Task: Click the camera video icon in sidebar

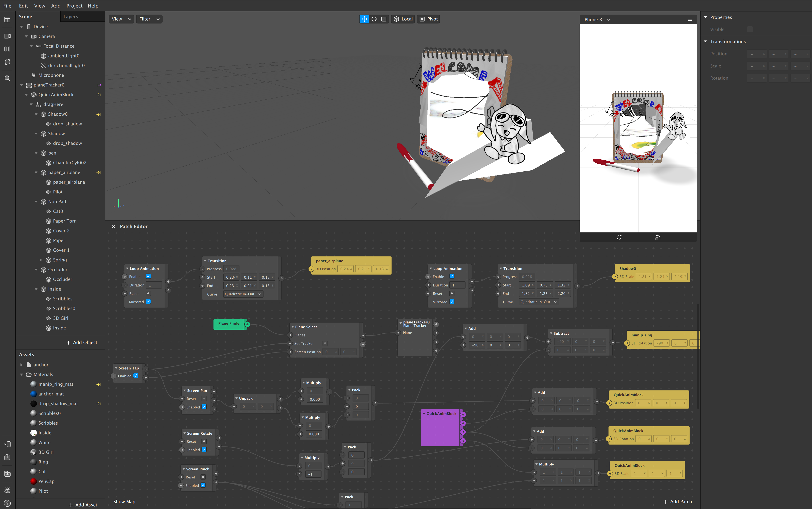Action: click(7, 36)
